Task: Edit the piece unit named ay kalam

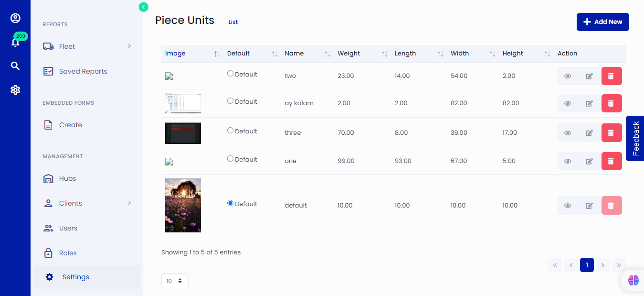Action: [589, 103]
